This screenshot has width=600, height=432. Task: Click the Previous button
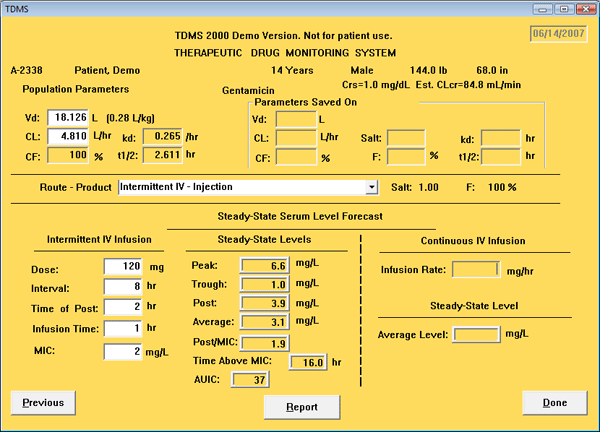43,403
